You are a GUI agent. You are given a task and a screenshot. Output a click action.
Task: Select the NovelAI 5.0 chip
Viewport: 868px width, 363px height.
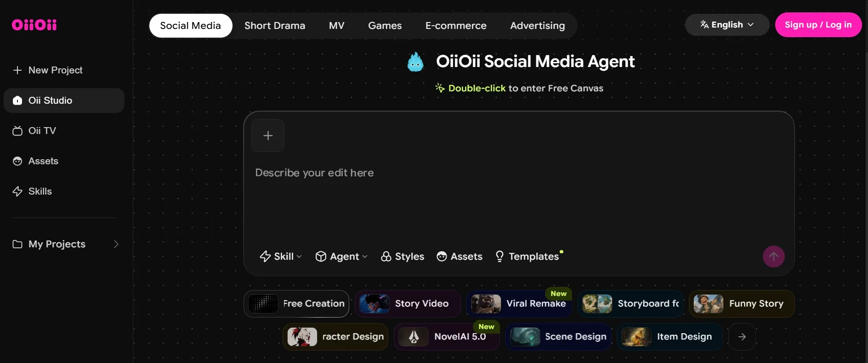447,337
